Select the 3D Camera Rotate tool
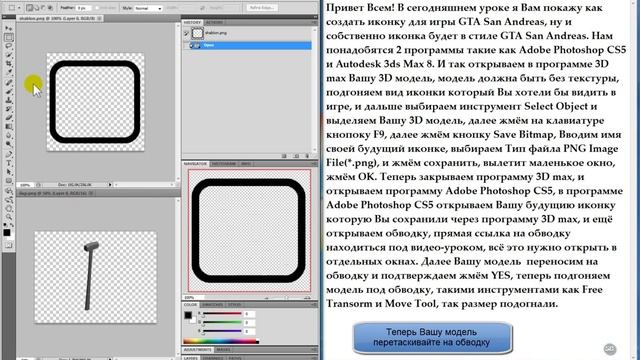Viewport: 640px width, 360px height. [x=8, y=199]
